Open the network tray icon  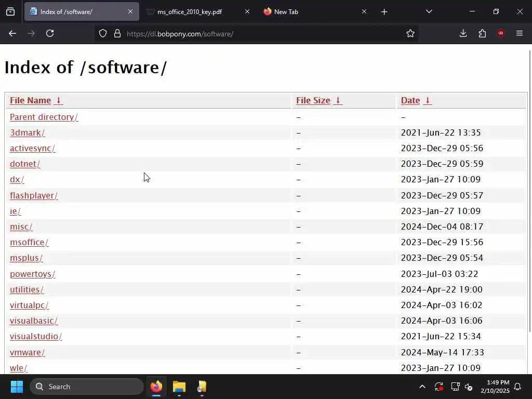[455, 387]
